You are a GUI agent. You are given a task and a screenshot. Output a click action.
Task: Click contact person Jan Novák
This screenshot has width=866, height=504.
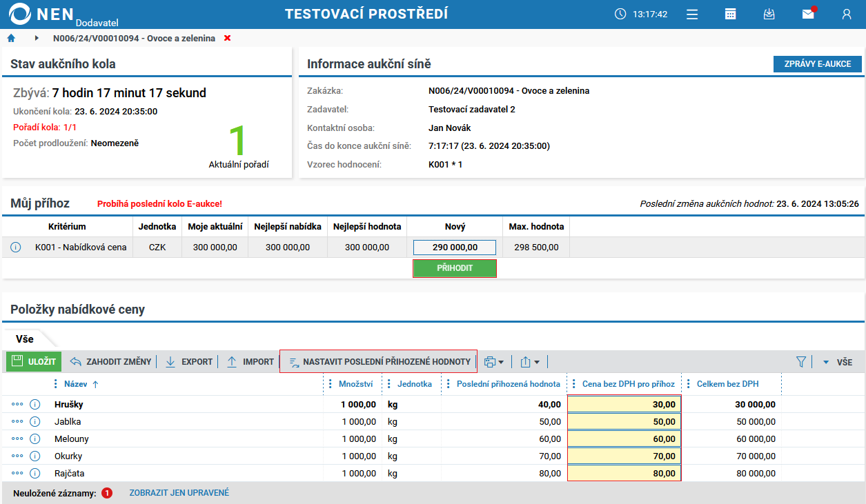click(x=450, y=128)
